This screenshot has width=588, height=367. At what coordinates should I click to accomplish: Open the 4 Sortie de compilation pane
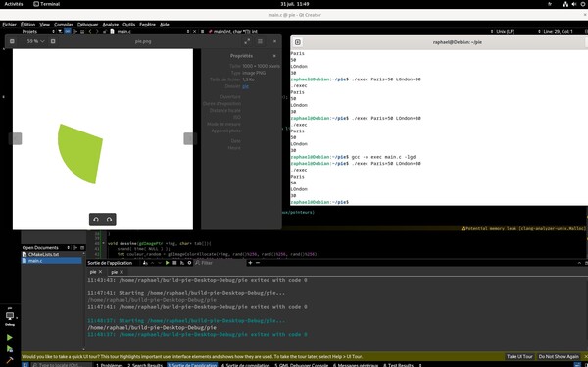pos(245,365)
